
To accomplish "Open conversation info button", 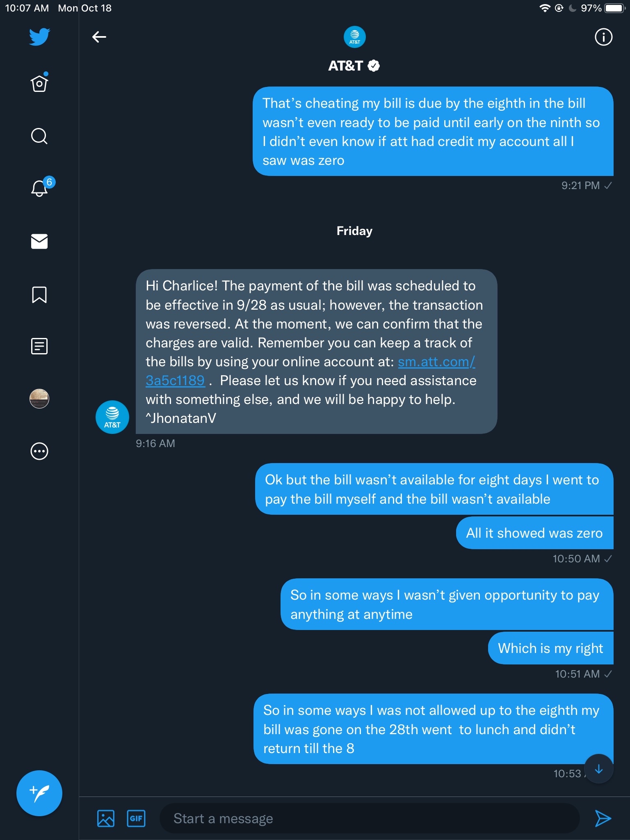I will tap(603, 37).
